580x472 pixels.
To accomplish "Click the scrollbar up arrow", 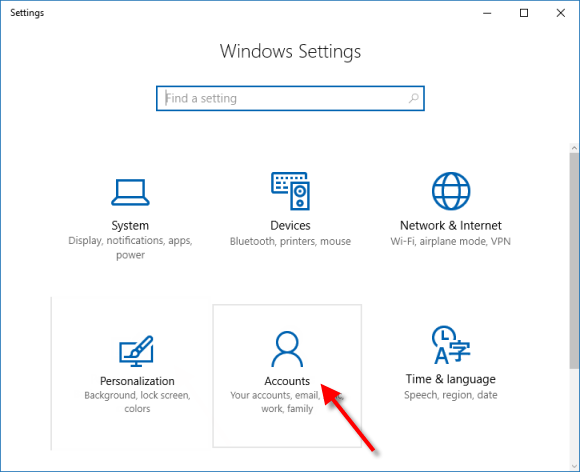I will 574,148.
